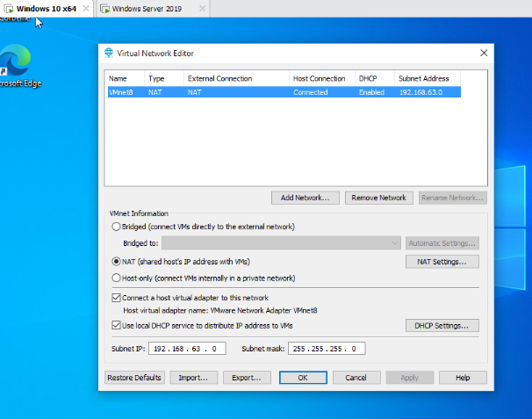Disable the Use local DHCP service checkbox
This screenshot has height=419, width=532.
pyautogui.click(x=117, y=325)
